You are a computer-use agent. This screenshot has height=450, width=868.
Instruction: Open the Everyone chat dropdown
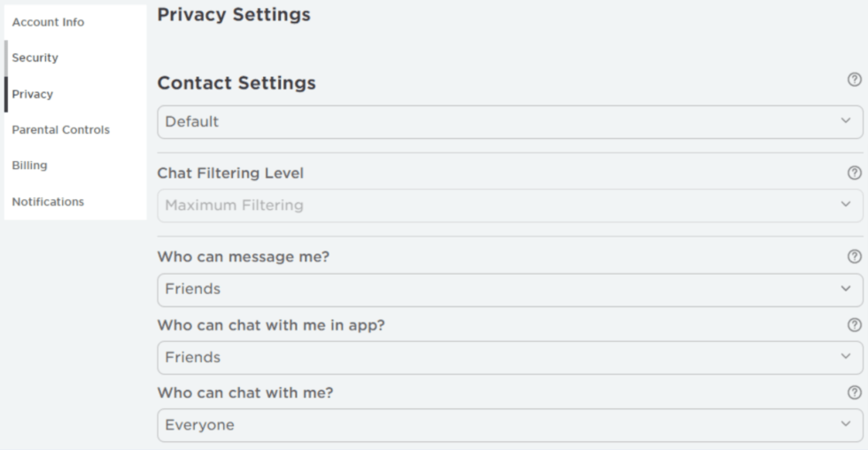point(509,425)
